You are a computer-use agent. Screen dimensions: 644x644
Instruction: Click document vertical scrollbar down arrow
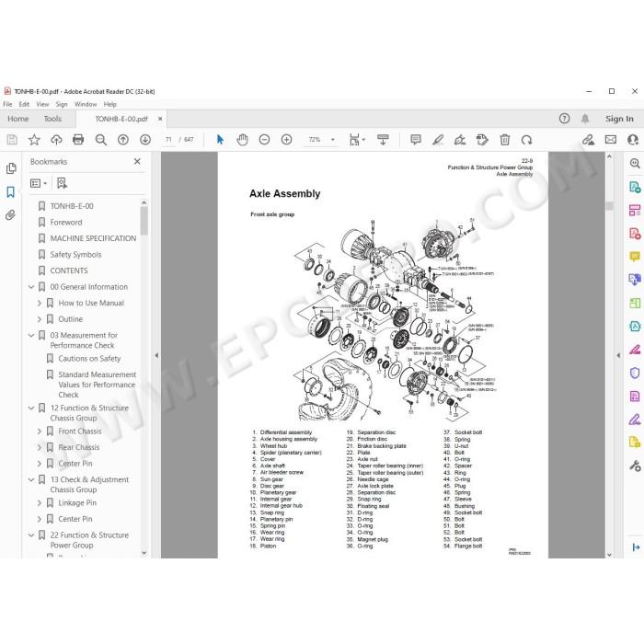(609, 555)
